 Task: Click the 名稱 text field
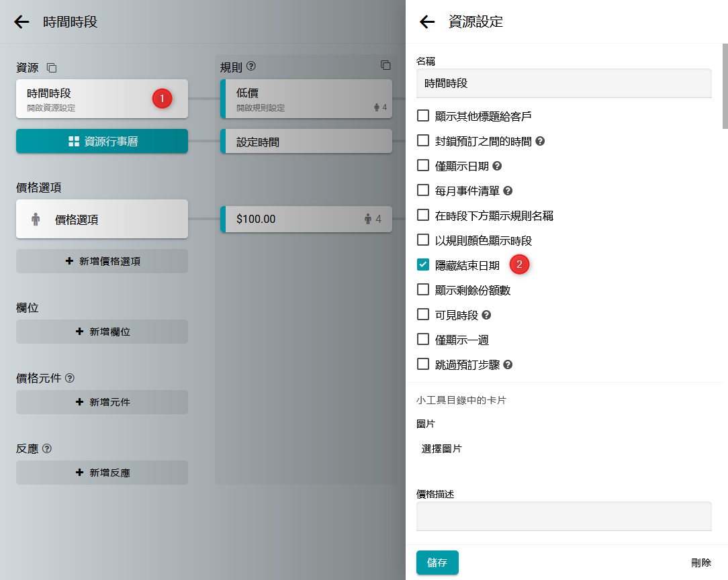tap(563, 84)
